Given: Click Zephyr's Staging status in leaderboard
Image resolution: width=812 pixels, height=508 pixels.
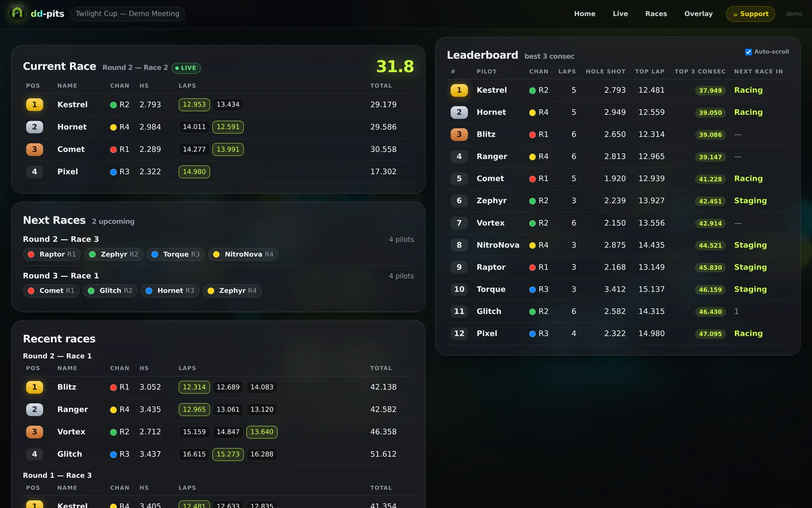Looking at the screenshot, I should (x=750, y=201).
